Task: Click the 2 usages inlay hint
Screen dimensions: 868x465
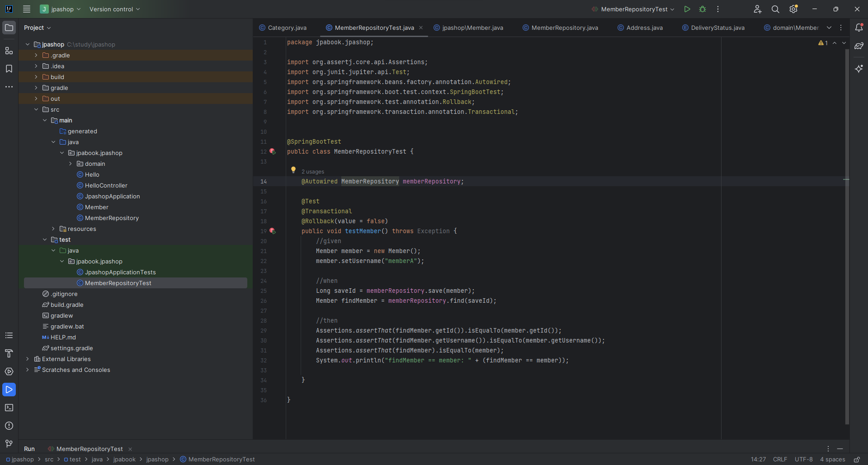Action: point(313,172)
